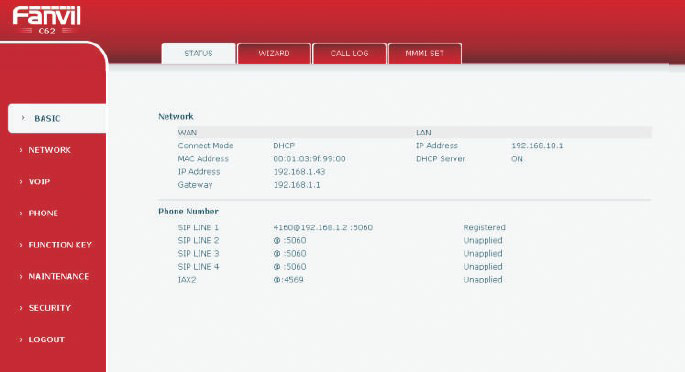Click the arrow icon beside SECURITY
Viewport: 685px width, 372px height.
click(x=21, y=308)
